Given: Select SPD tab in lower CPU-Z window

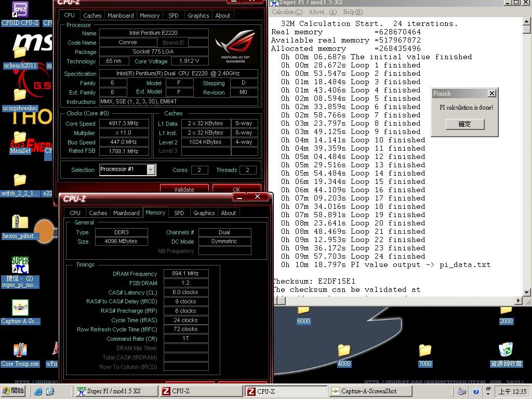Looking at the screenshot, I should point(179,213).
